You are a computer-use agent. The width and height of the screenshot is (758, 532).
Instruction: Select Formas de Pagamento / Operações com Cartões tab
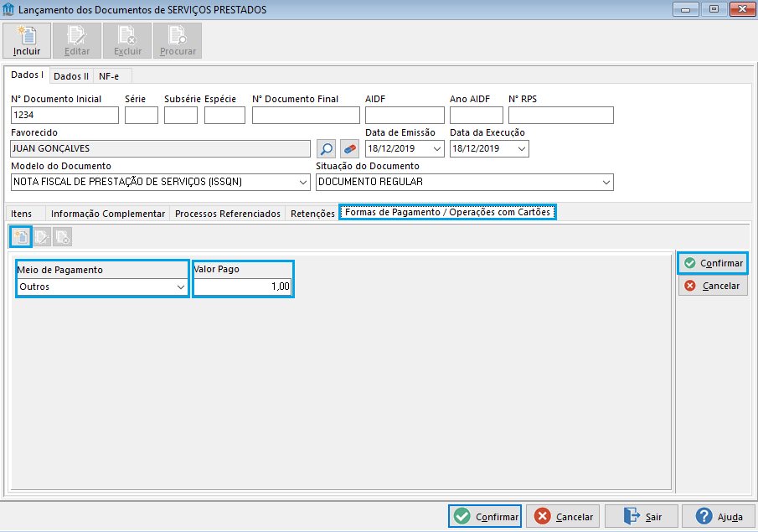pos(447,212)
